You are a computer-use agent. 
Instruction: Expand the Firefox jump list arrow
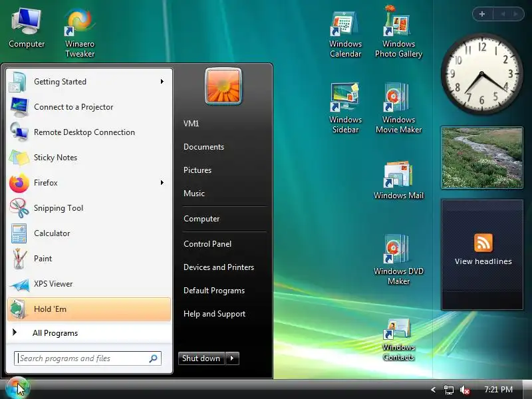[162, 182]
